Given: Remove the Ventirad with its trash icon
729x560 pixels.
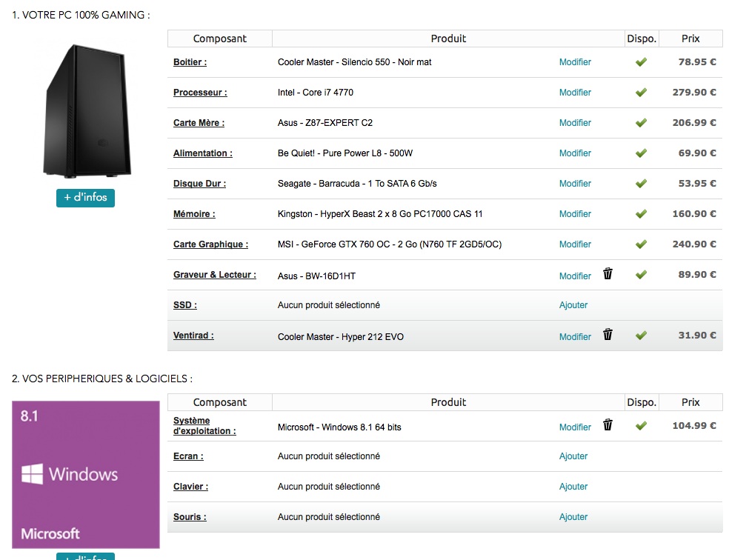Looking at the screenshot, I should point(607,335).
